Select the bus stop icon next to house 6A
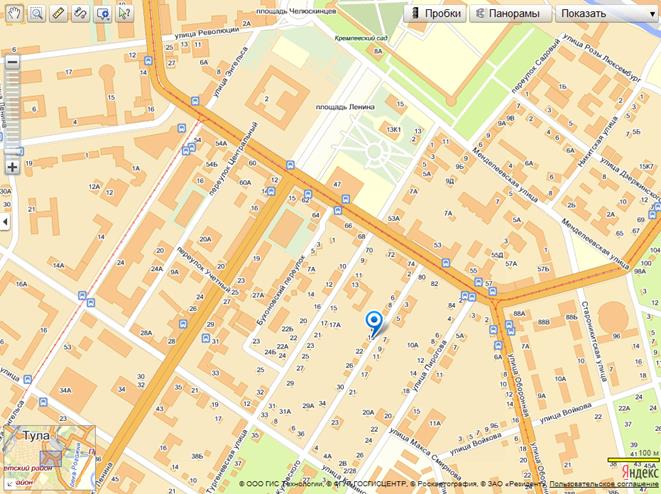The height and width of the screenshot is (494, 661). pos(498,346)
